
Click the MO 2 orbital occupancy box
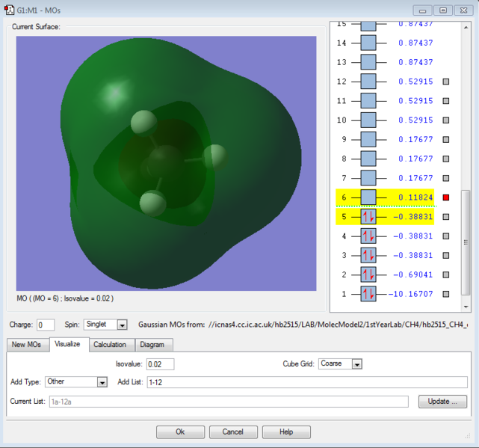[368, 274]
